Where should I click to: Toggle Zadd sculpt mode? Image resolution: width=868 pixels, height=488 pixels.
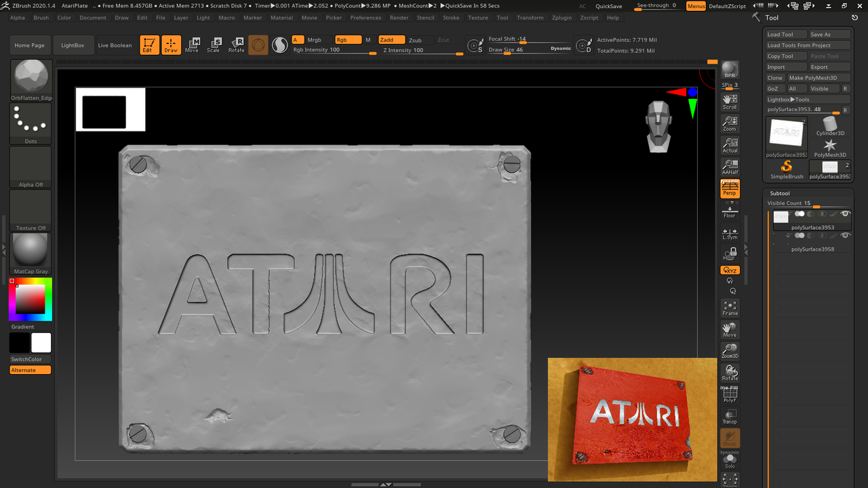pos(391,40)
